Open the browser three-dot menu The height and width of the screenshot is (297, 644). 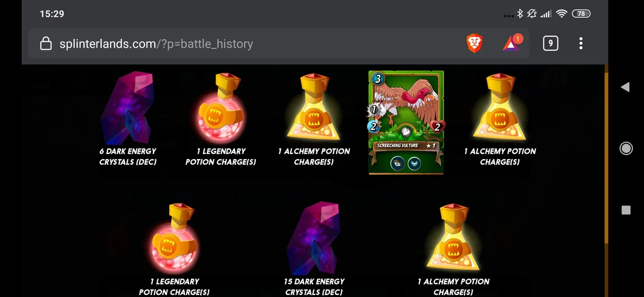[x=581, y=43]
